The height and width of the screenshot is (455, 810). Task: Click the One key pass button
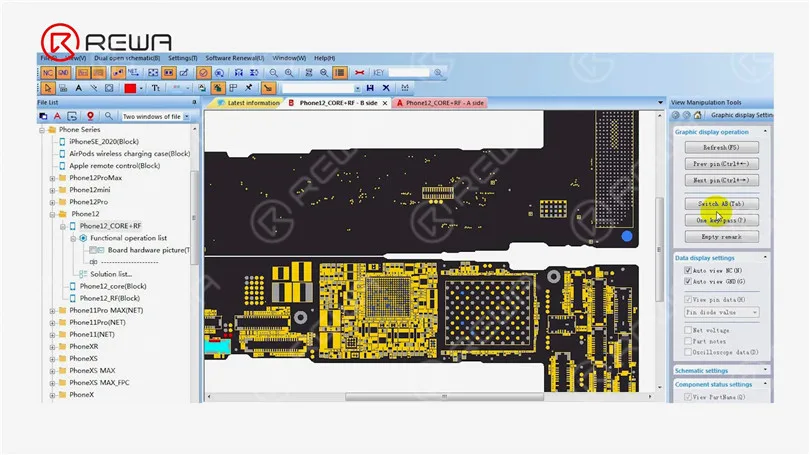(x=722, y=220)
